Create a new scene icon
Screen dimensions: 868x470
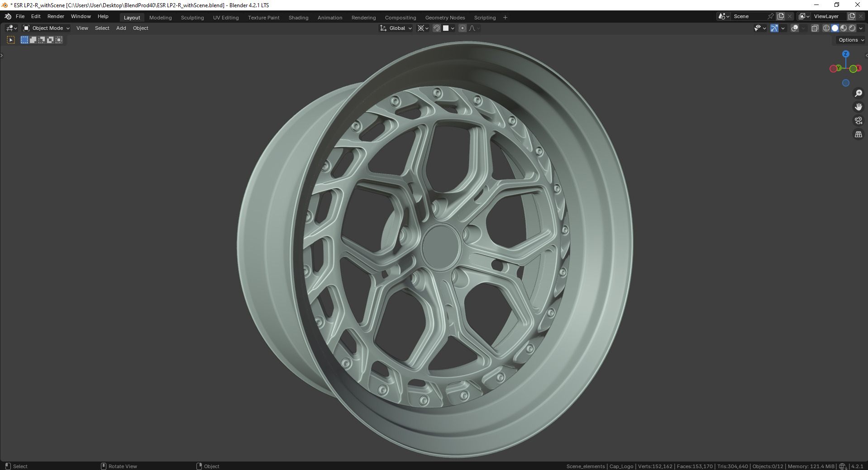point(781,16)
